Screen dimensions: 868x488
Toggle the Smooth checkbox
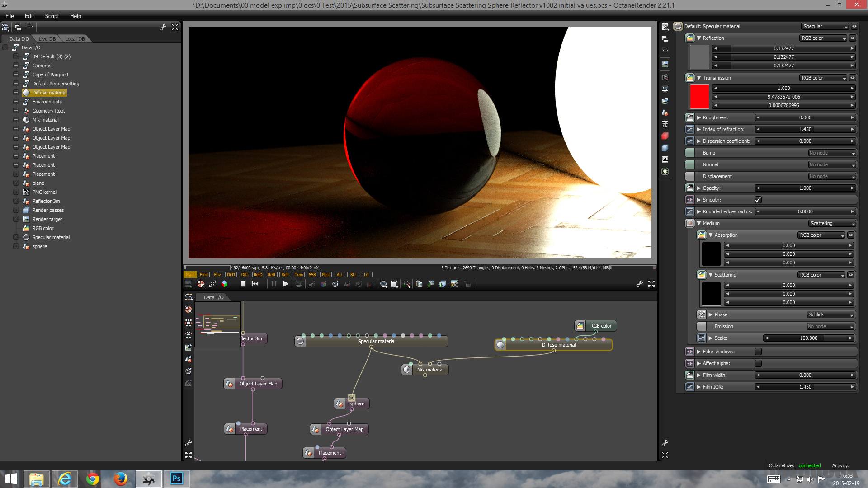click(758, 200)
